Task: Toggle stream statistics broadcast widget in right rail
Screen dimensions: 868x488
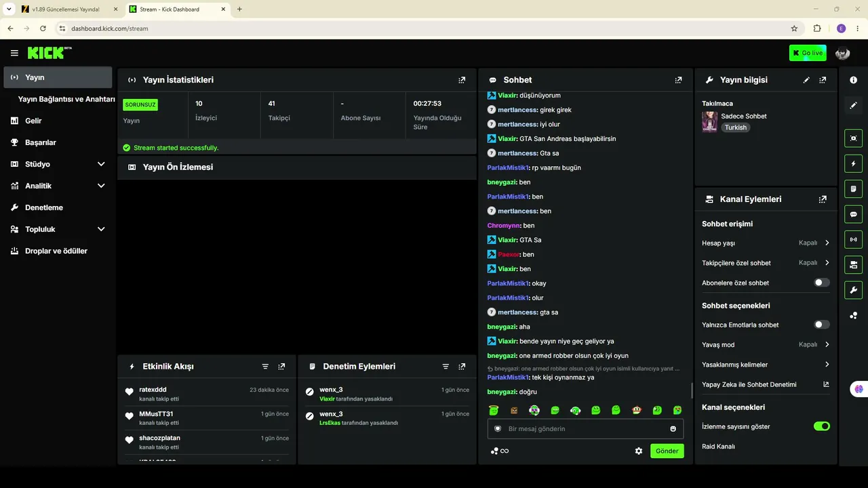Action: pos(853,239)
